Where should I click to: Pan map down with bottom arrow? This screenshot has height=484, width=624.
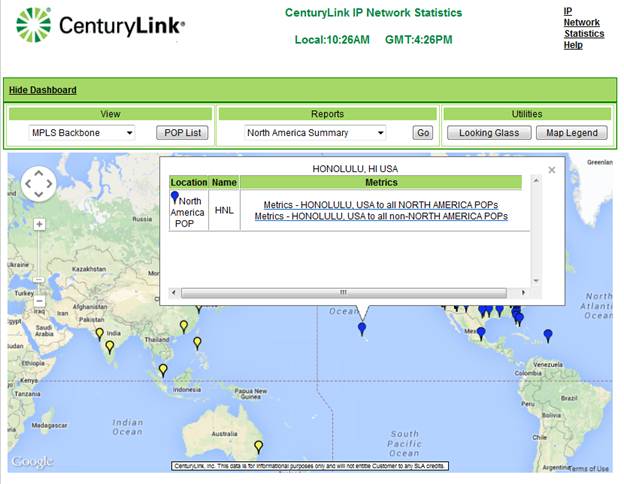pos(39,194)
